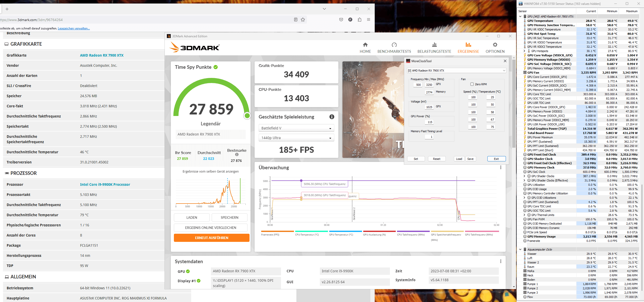Click the info icon under Bestmarke
The height and width of the screenshot is (302, 644).
tap(237, 154)
